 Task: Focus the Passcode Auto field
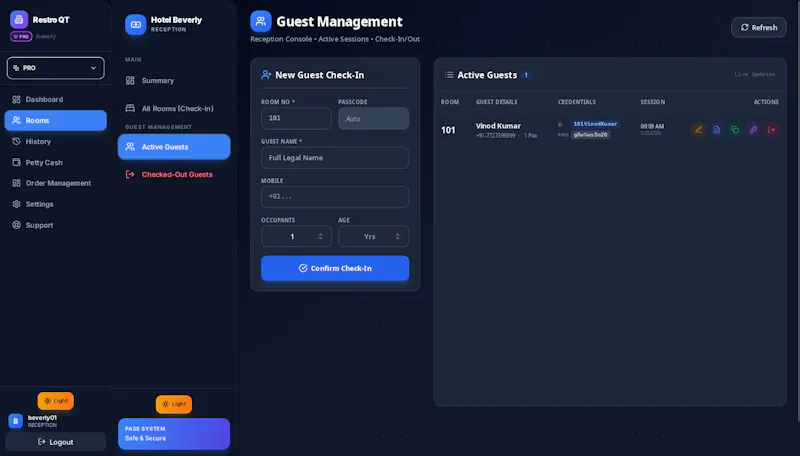pos(373,118)
